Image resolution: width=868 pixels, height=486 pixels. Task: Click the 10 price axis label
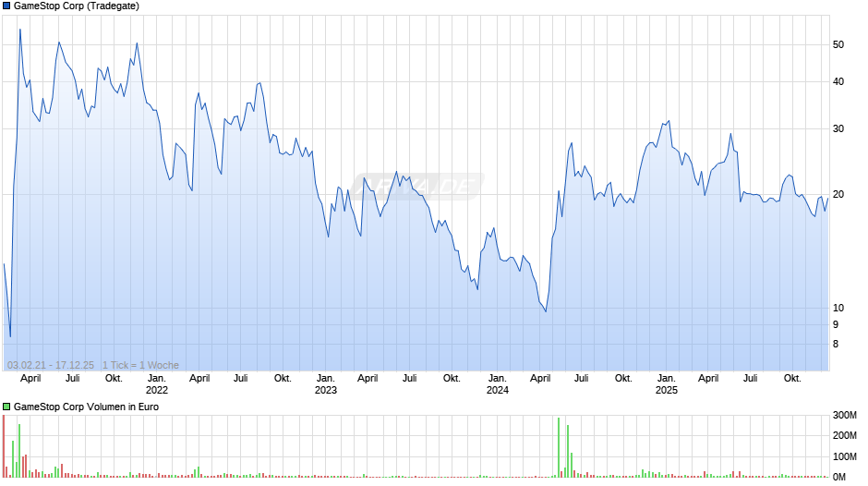point(838,308)
